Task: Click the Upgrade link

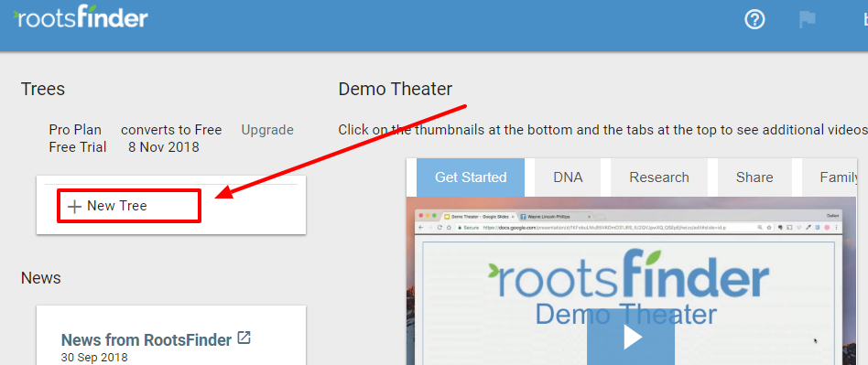Action: point(267,130)
